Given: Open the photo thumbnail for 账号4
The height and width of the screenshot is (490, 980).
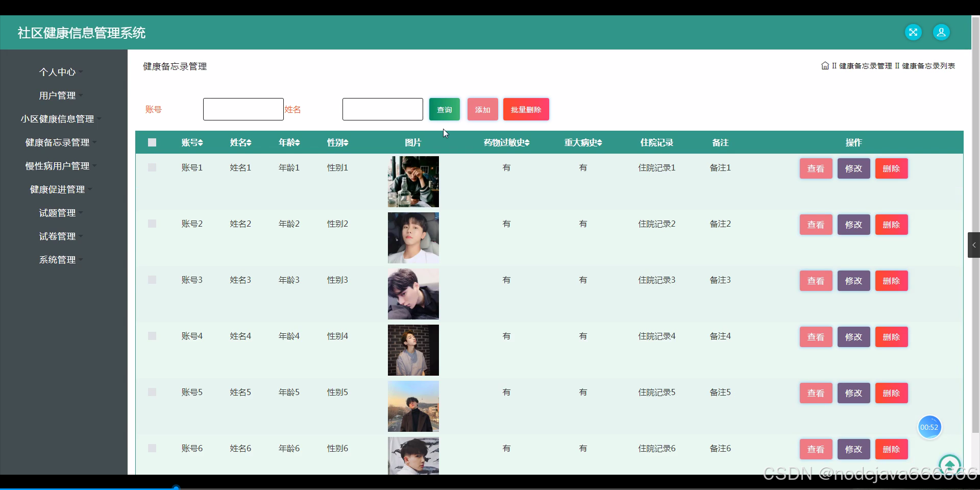Looking at the screenshot, I should pyautogui.click(x=413, y=350).
